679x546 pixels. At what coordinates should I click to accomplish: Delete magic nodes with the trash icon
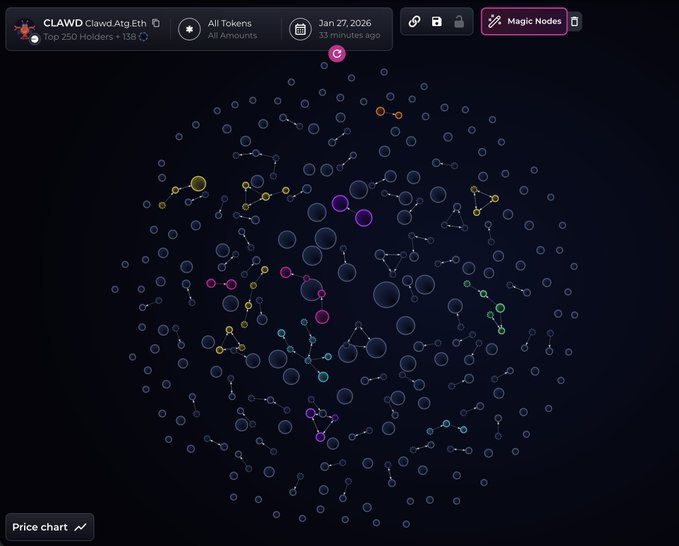(574, 21)
